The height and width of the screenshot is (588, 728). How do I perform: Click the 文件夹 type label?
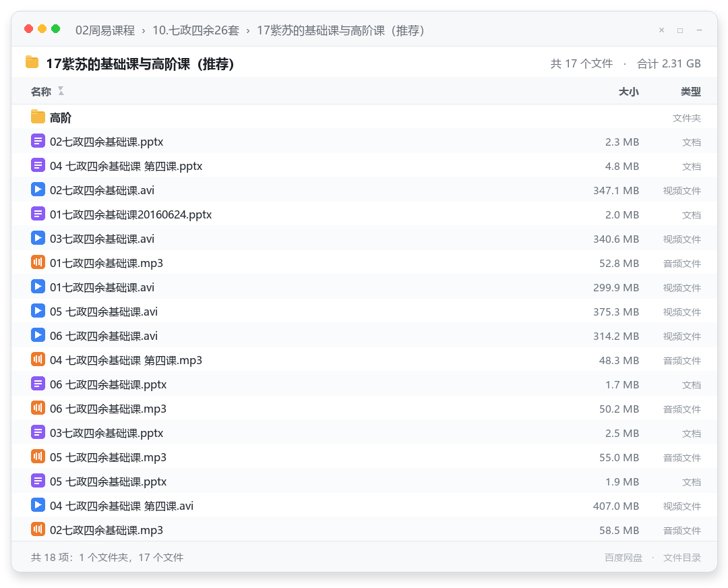(x=687, y=118)
